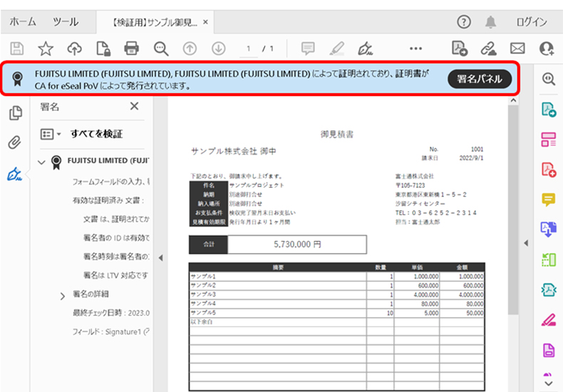Close the 署名 panel
This screenshot has width=563, height=392.
coord(134,106)
